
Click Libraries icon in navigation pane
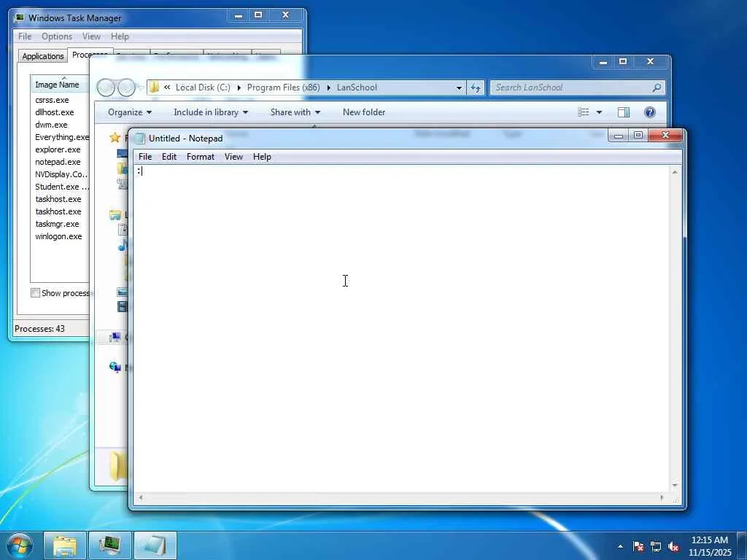[x=115, y=215]
